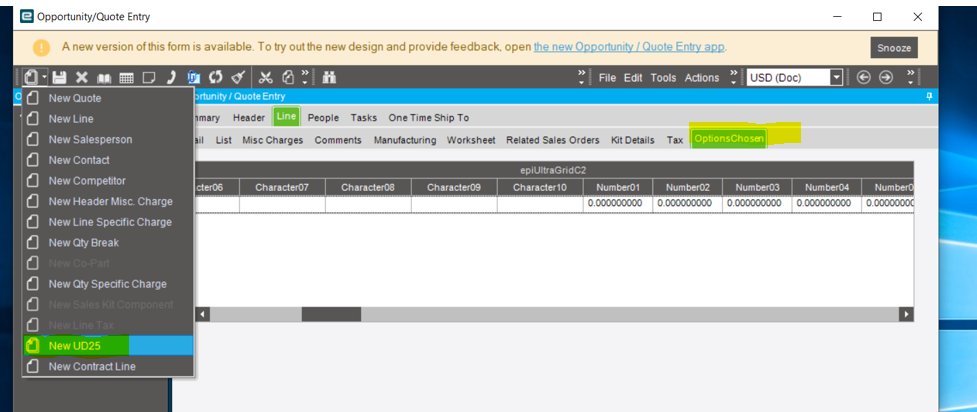Click the Clear broom toolbar icon
The height and width of the screenshot is (412, 977).
(238, 77)
